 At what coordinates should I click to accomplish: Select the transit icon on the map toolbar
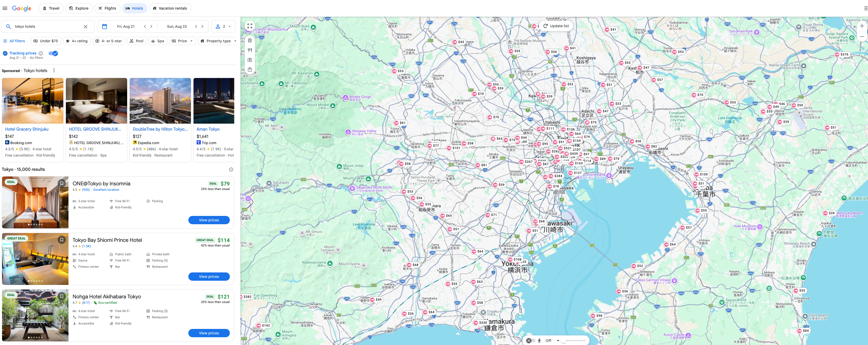pyautogui.click(x=250, y=40)
